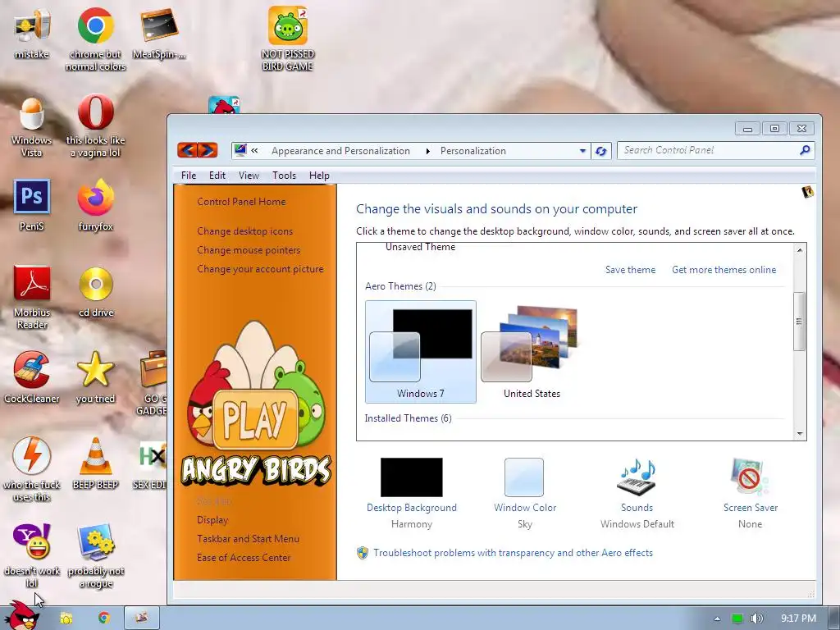Screen dimensions: 840x630
Task: Open Window Color Sky swatch
Action: [524, 493]
